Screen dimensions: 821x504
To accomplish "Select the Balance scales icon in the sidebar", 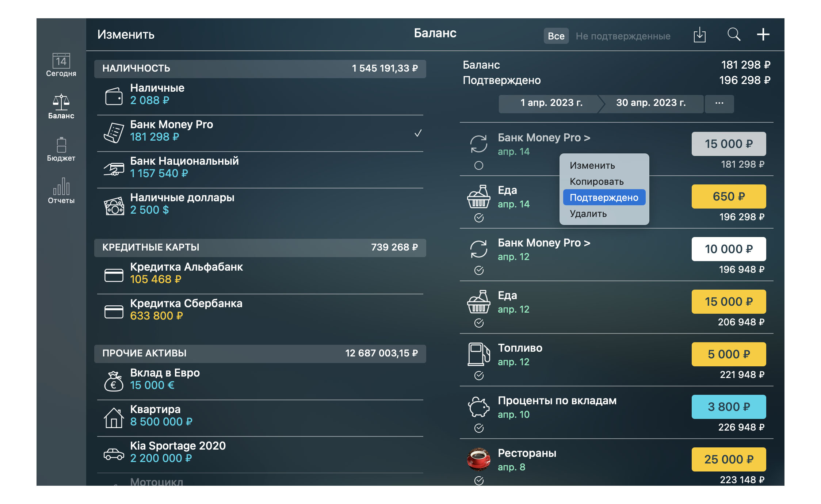I will tap(61, 102).
